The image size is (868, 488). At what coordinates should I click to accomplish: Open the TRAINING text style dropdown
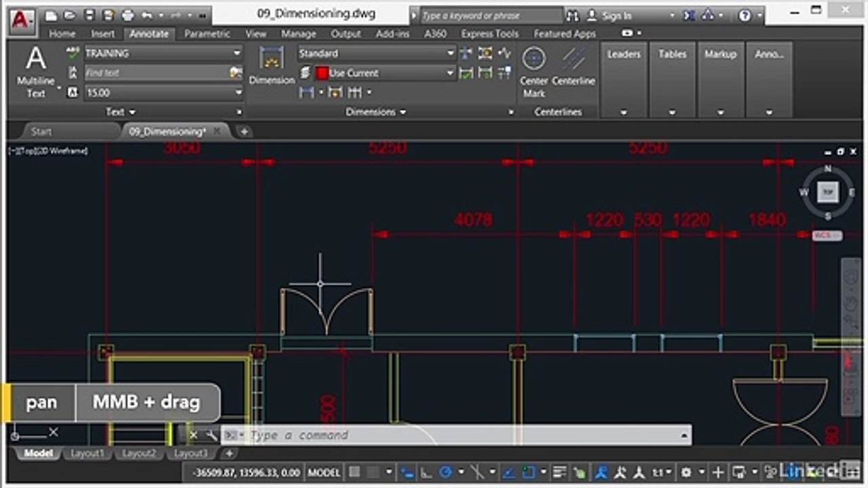237,53
